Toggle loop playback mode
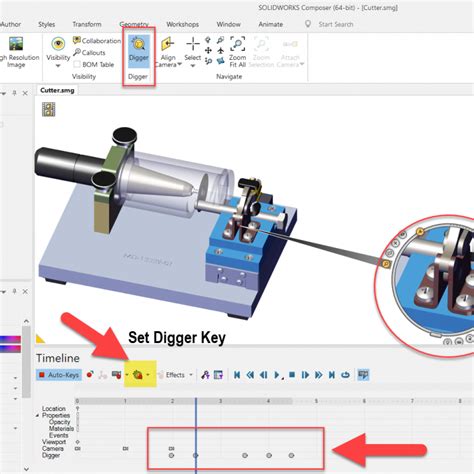The image size is (474, 474). coord(346,375)
